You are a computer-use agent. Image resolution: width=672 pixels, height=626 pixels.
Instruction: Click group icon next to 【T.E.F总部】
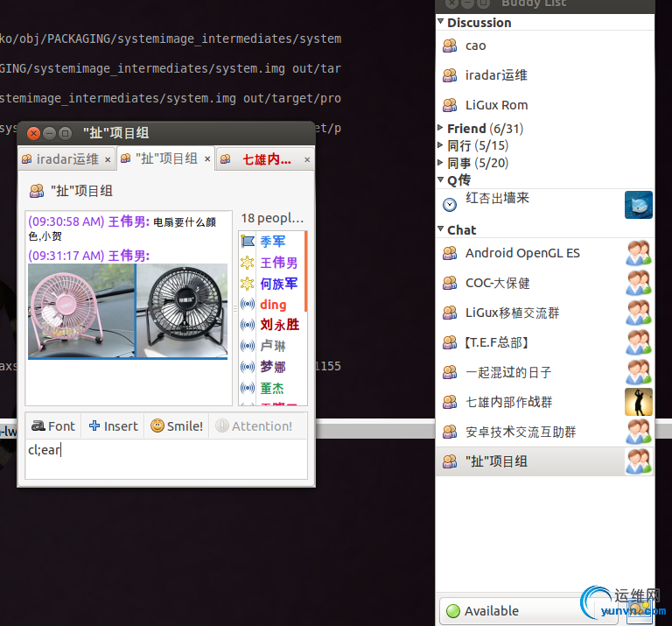point(450,342)
